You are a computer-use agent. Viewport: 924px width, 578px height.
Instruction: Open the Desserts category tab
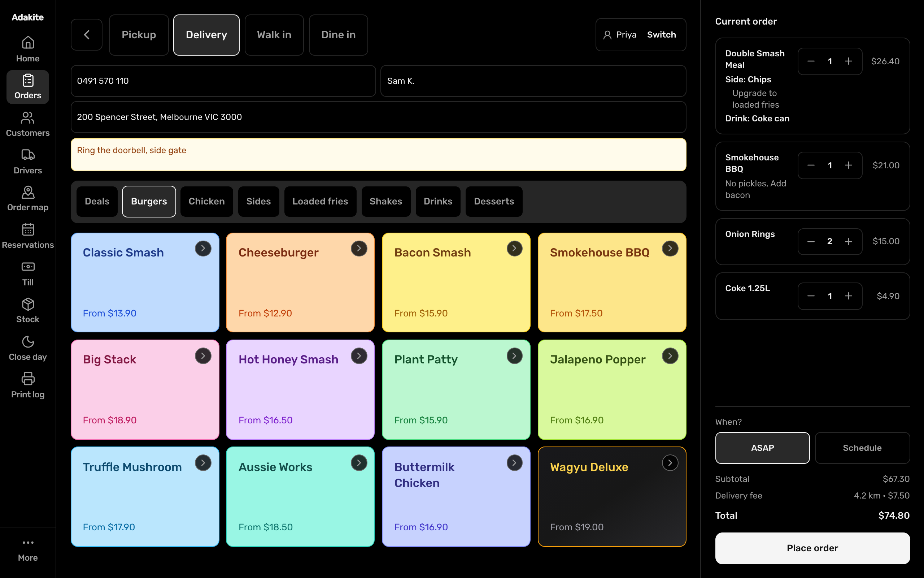coord(494,202)
